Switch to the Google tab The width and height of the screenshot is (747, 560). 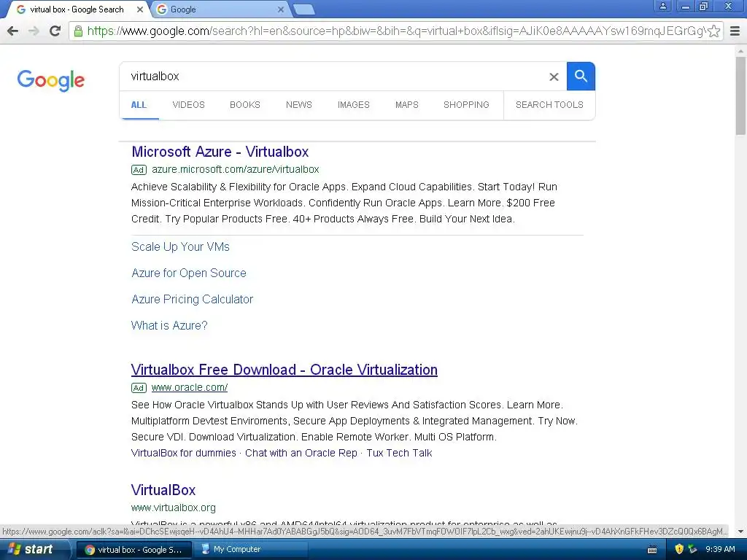(x=220, y=9)
